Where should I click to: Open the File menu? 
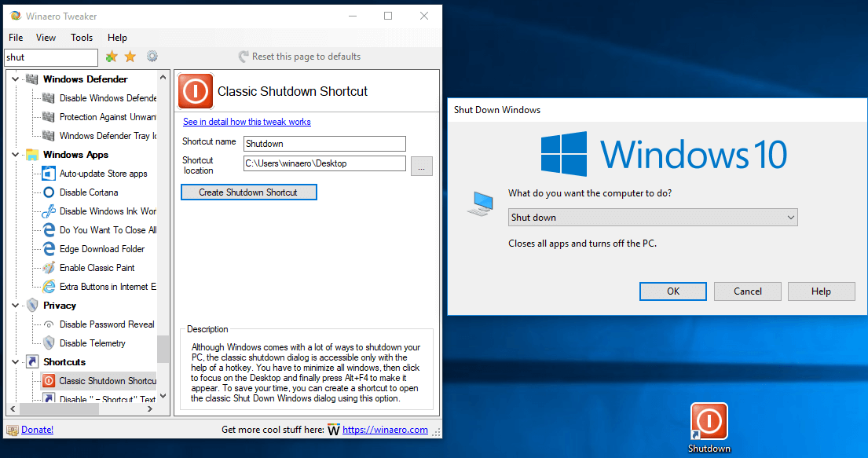pyautogui.click(x=16, y=38)
